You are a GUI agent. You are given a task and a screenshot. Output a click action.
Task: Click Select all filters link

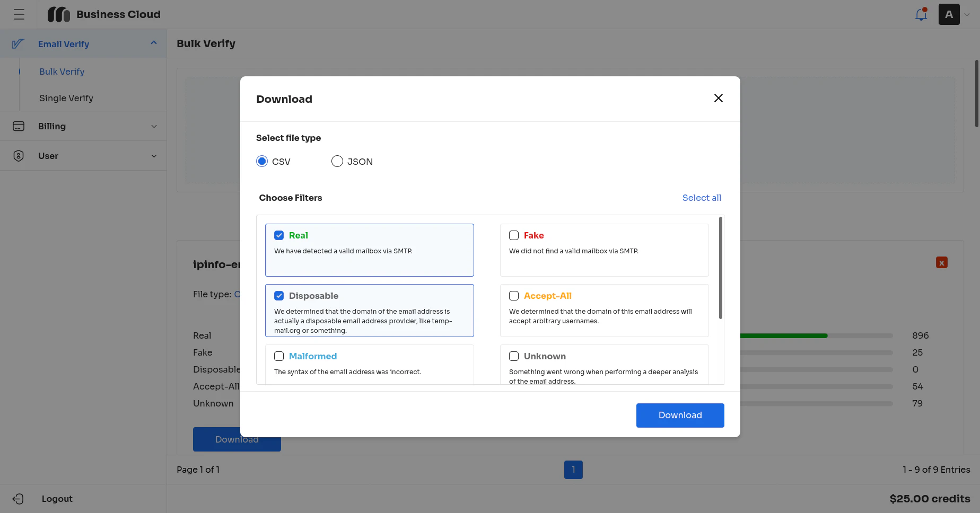point(702,198)
